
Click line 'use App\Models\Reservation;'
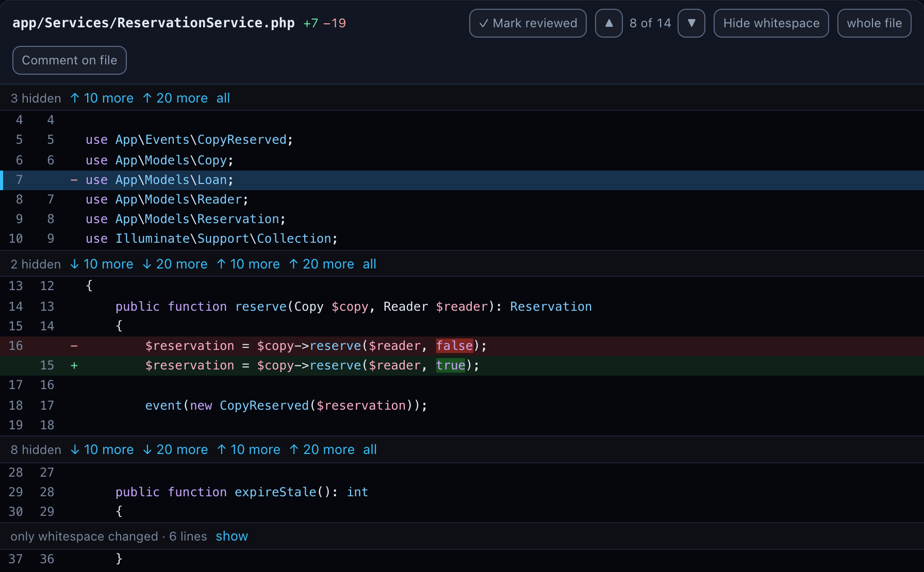coord(462,219)
